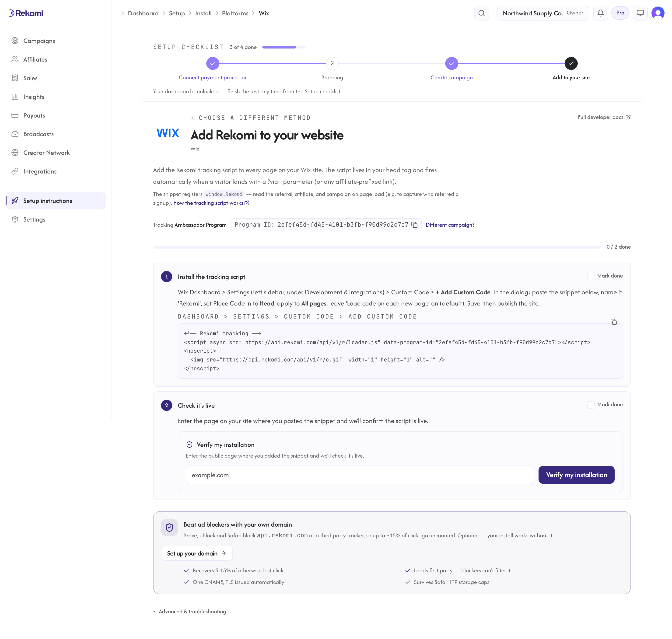
Task: Click the window.Rekomi code label
Action: (x=224, y=194)
